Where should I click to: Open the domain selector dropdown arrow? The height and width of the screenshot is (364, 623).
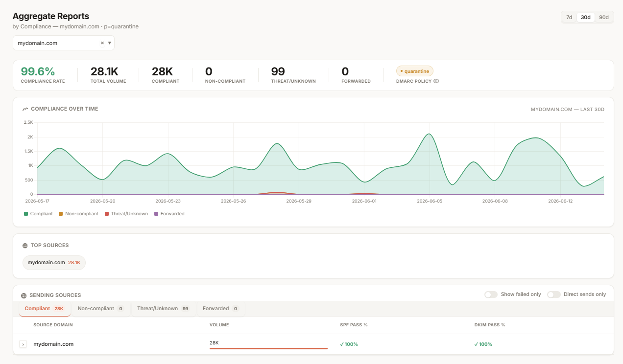pyautogui.click(x=110, y=43)
